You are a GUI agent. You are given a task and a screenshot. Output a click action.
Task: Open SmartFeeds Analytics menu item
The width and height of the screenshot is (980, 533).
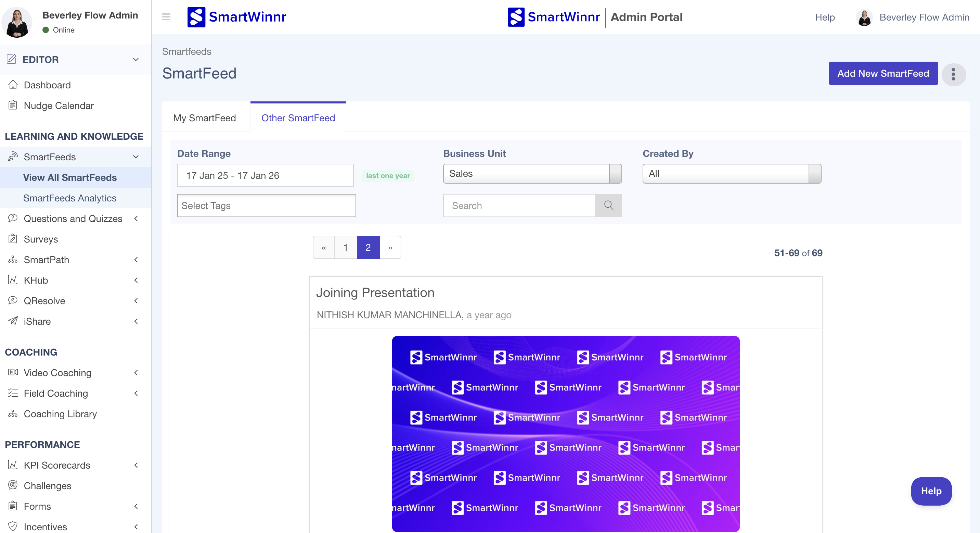(x=69, y=198)
